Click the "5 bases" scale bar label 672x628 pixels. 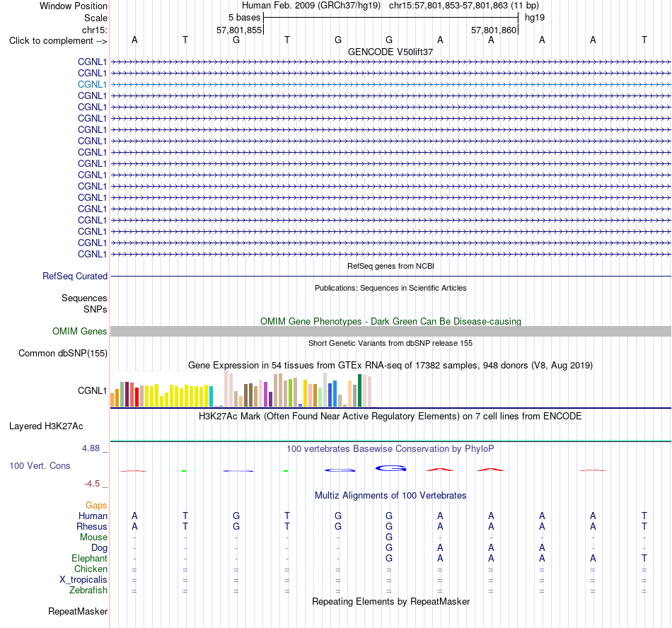[x=244, y=18]
